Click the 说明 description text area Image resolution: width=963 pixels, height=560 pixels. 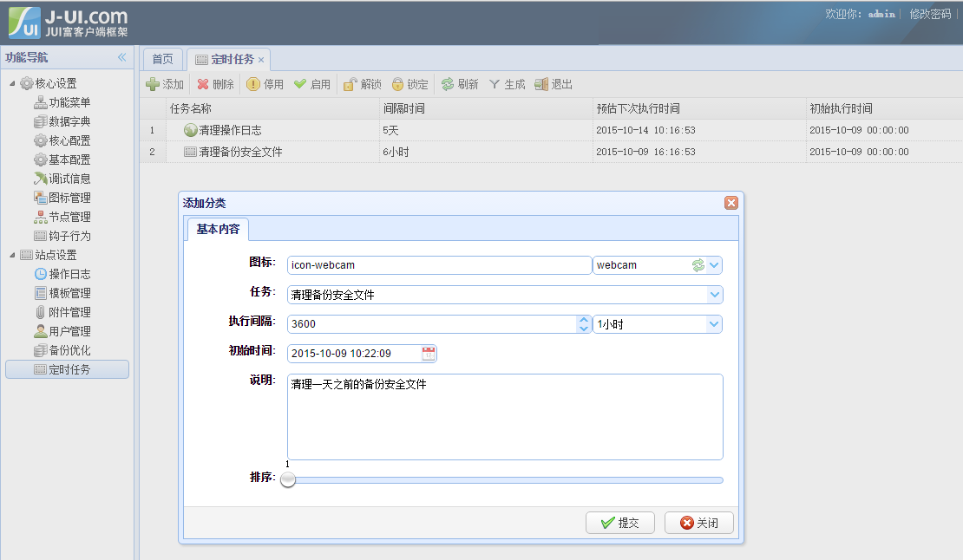[505, 417]
